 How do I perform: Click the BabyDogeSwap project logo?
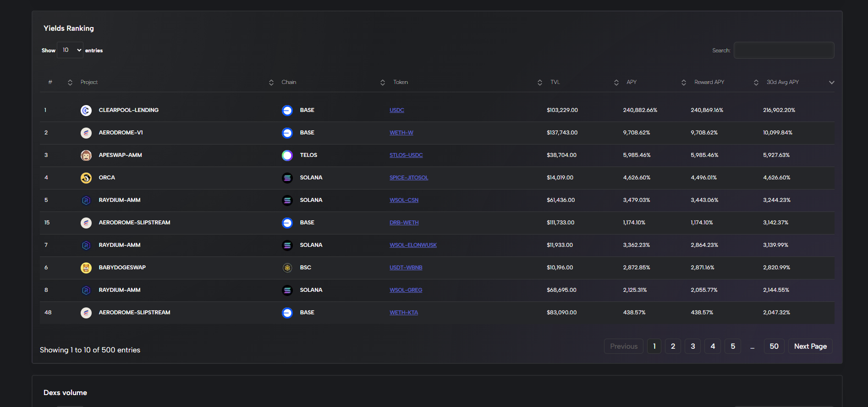pos(86,268)
